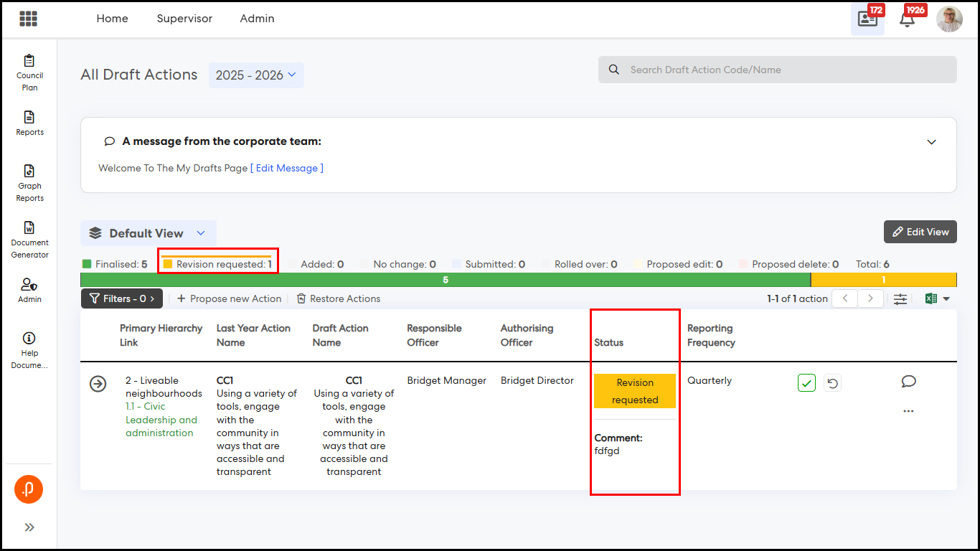Open the app launcher grid icon
The height and width of the screenshot is (551, 980).
tap(29, 19)
